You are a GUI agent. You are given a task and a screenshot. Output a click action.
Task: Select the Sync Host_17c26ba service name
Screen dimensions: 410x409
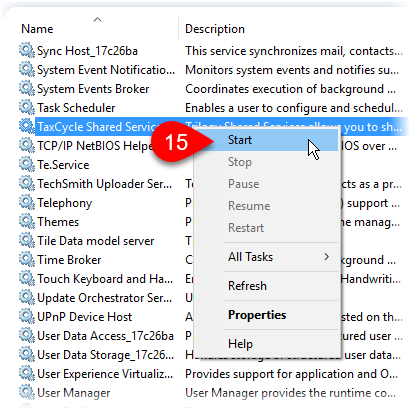click(x=87, y=51)
